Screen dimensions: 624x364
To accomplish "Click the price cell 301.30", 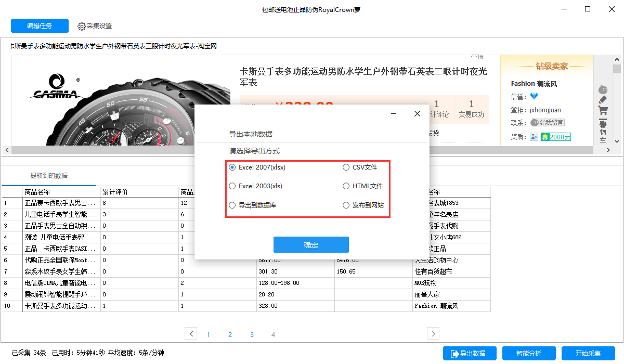I will point(295,271).
